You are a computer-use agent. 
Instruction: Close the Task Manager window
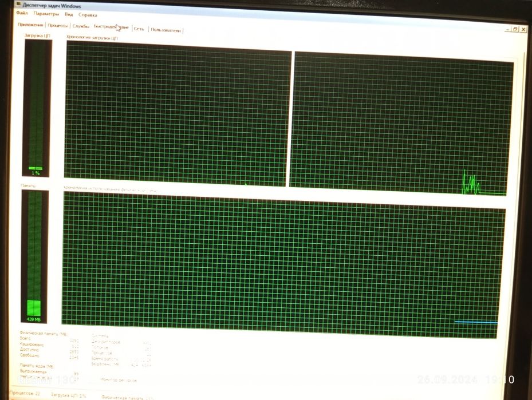coord(523,30)
